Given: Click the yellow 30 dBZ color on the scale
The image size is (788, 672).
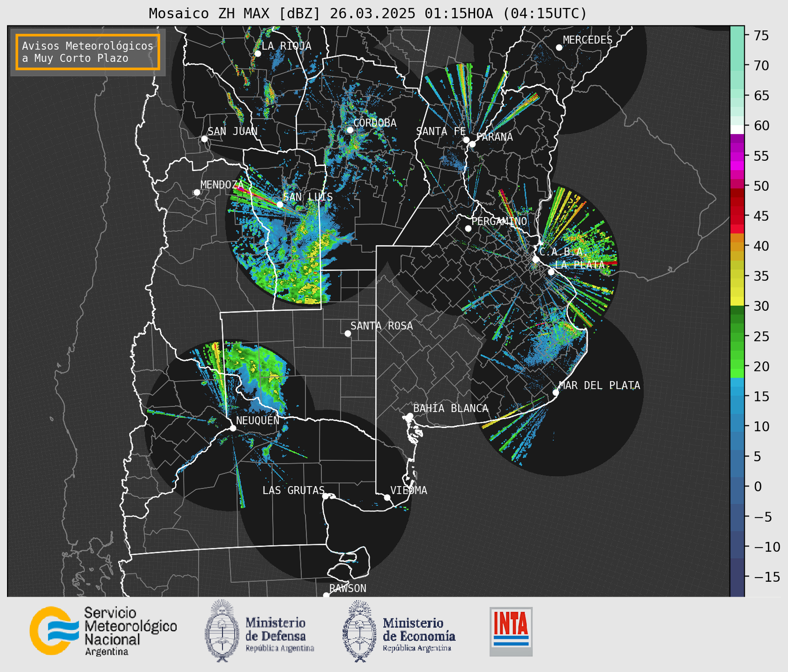Looking at the screenshot, I should 737,302.
